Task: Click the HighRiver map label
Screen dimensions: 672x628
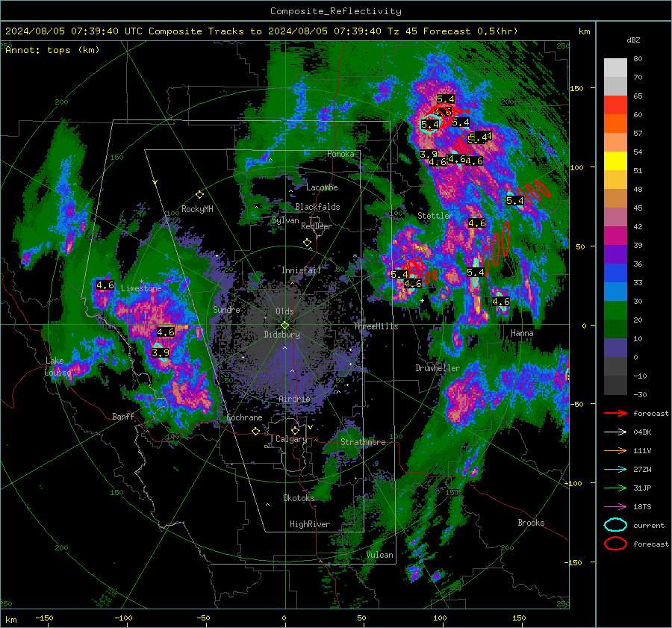Action: (310, 524)
